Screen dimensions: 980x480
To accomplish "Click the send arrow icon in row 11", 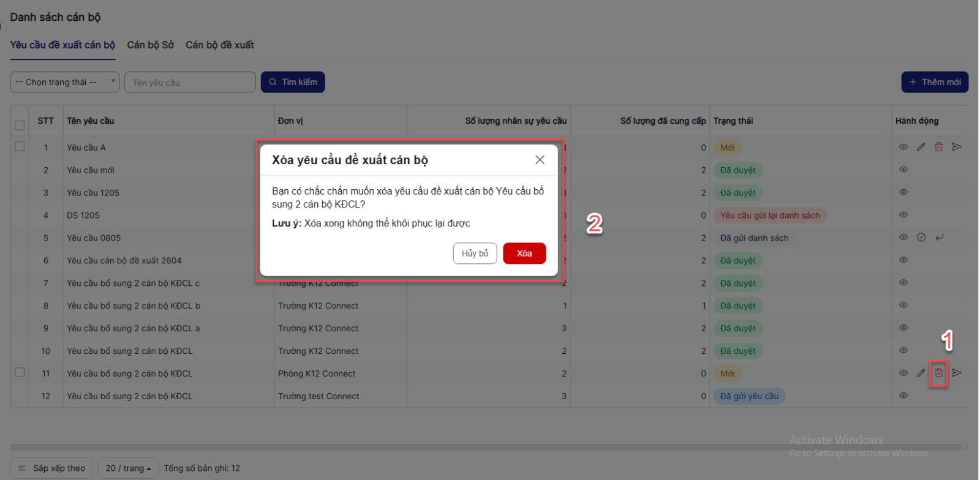I will (x=957, y=373).
